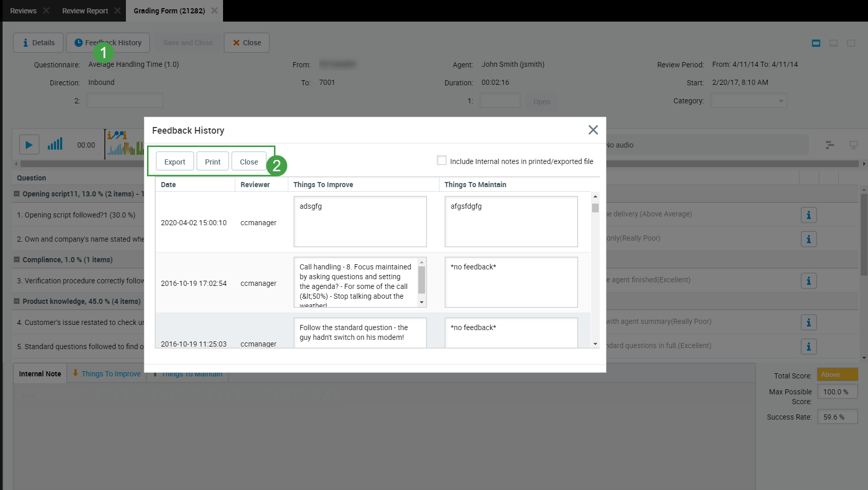This screenshot has width=868, height=490.
Task: Collapse the Product knowledge group
Action: pos(17,301)
